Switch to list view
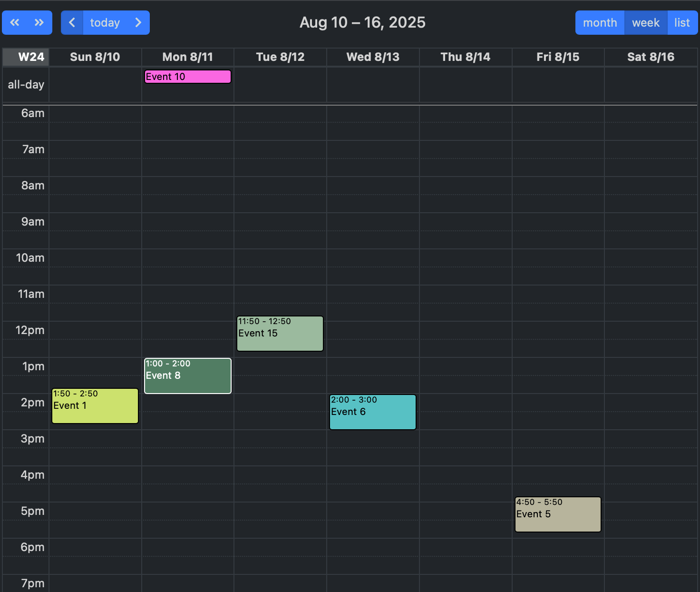Image resolution: width=700 pixels, height=592 pixels. pos(682,22)
